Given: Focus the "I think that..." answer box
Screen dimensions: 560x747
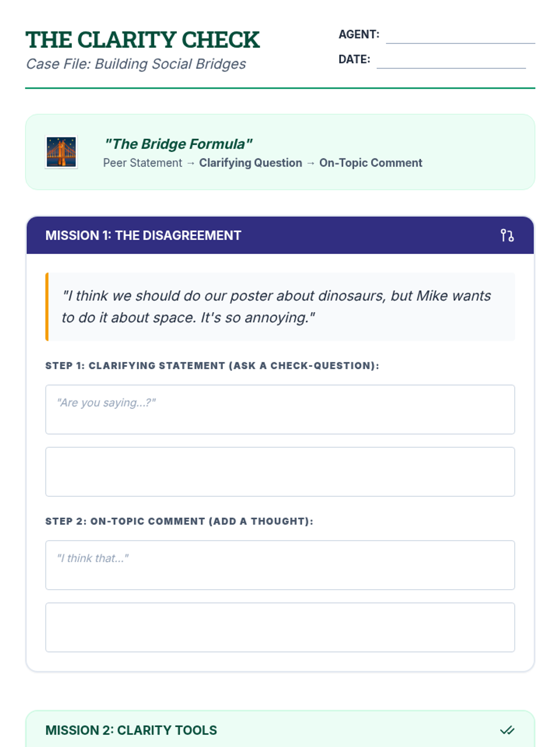Looking at the screenshot, I should [280, 565].
